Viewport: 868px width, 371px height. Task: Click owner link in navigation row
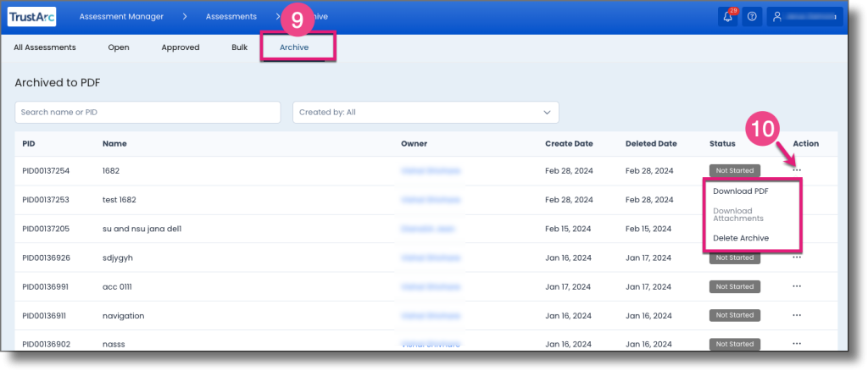[431, 316]
